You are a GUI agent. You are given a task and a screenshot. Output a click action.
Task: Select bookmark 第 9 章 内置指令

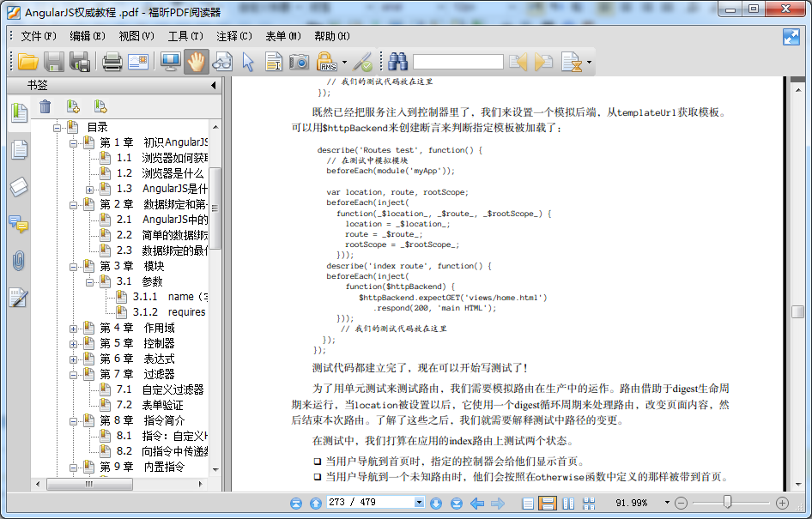pos(142,467)
